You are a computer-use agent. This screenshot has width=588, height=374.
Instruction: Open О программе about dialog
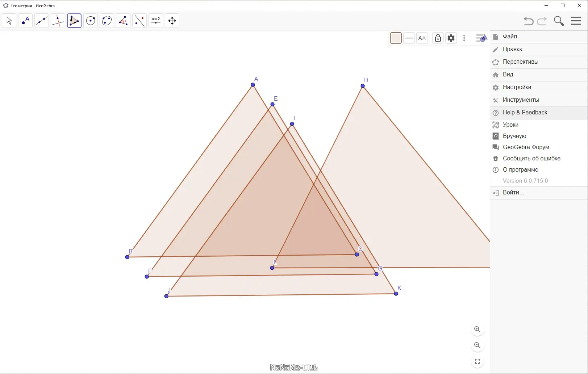pos(539,170)
